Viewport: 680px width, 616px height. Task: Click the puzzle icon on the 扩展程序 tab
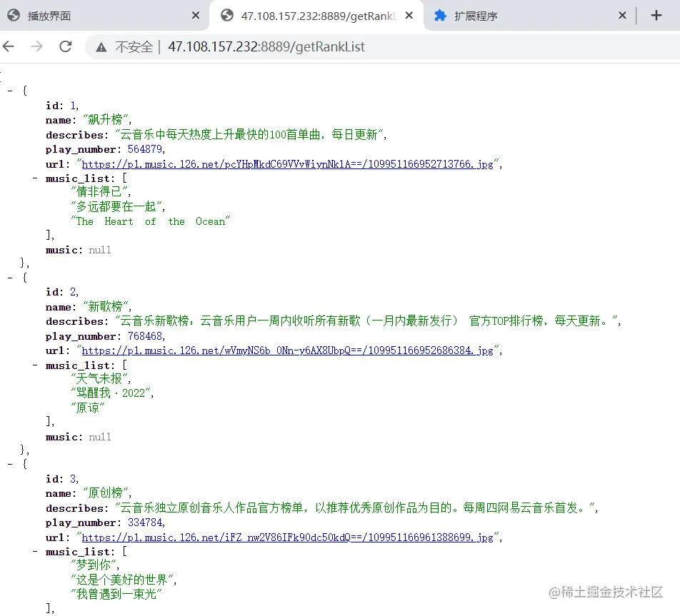coord(440,16)
